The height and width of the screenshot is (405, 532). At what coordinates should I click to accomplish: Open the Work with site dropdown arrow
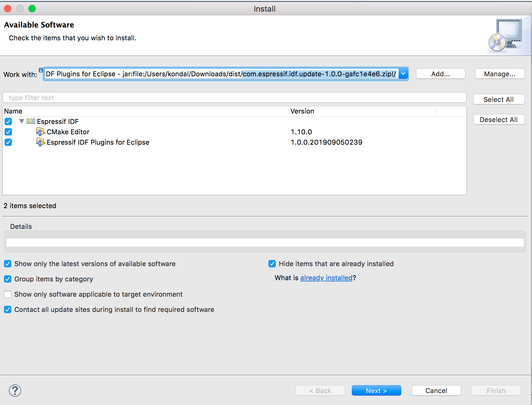(403, 74)
